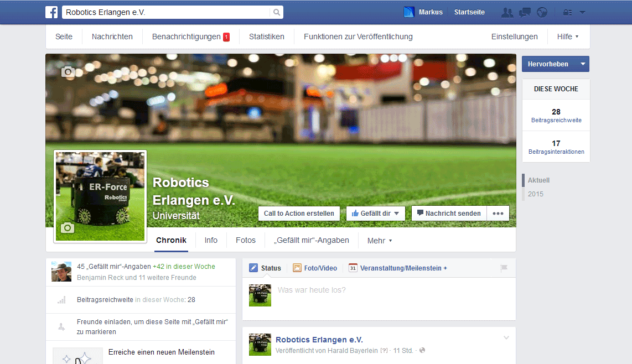Viewport: 632px width, 364px height.
Task: Open privacy shortcuts lock icon
Action: (x=567, y=13)
